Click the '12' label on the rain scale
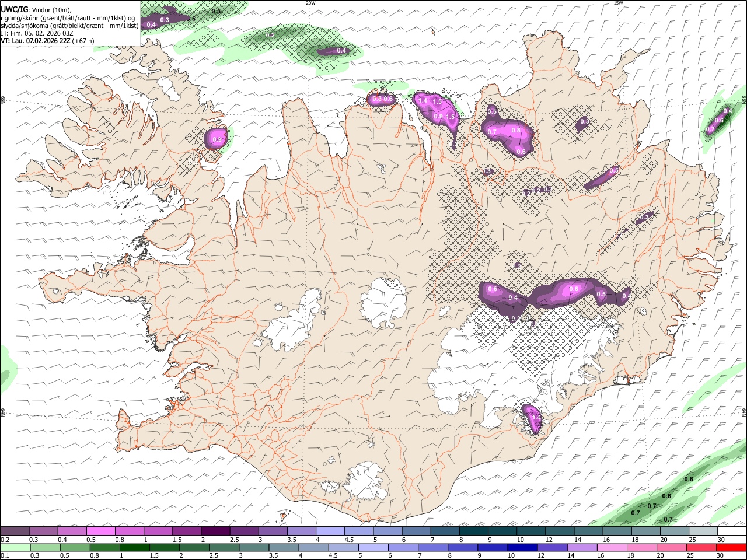Screen dimensions: 747x560 (x=542, y=556)
